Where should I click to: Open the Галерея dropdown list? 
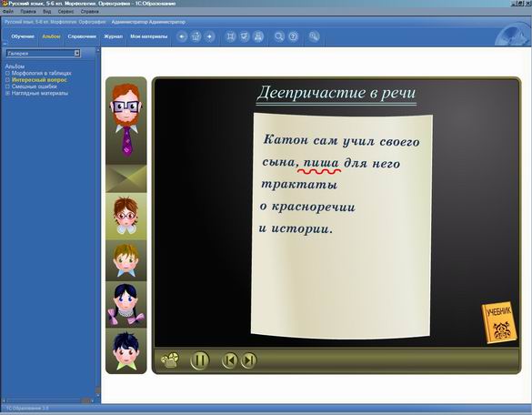pyautogui.click(x=77, y=53)
